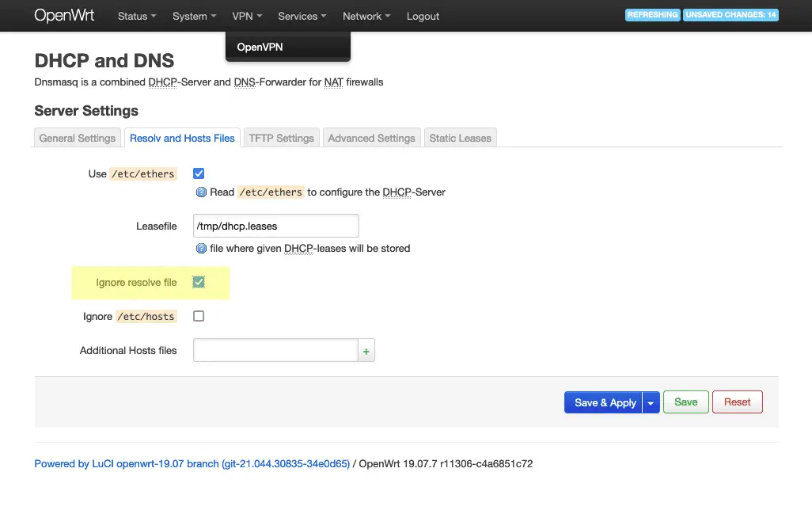Switch to the General Settings tab
This screenshot has width=812, height=514.
[77, 138]
